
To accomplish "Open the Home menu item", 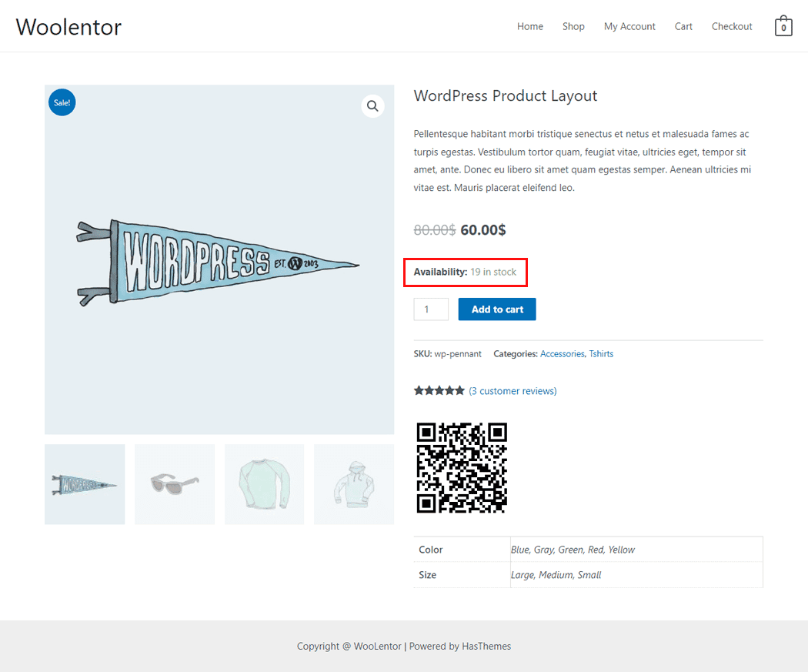I will click(x=530, y=26).
